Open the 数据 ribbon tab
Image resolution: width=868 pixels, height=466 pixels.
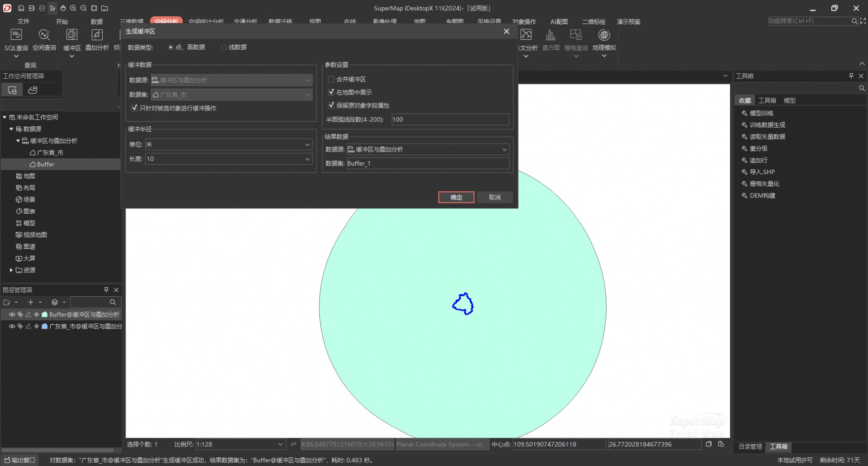point(96,21)
